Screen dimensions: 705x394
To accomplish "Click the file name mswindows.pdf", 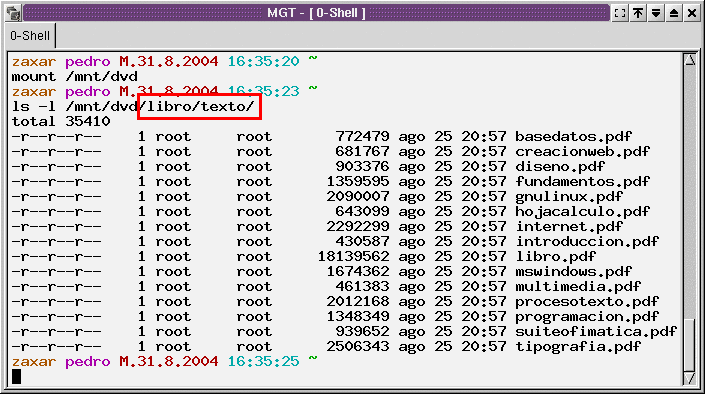I will click(573, 271).
